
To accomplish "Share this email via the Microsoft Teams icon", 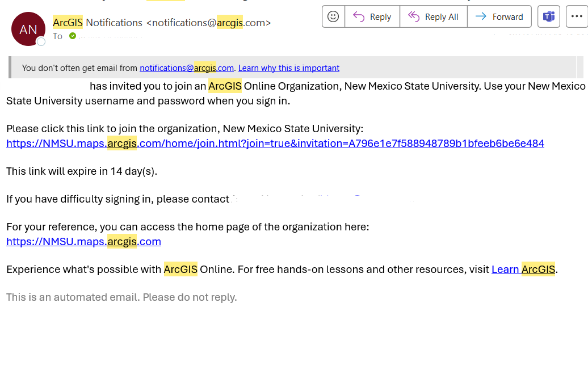I will (x=548, y=16).
